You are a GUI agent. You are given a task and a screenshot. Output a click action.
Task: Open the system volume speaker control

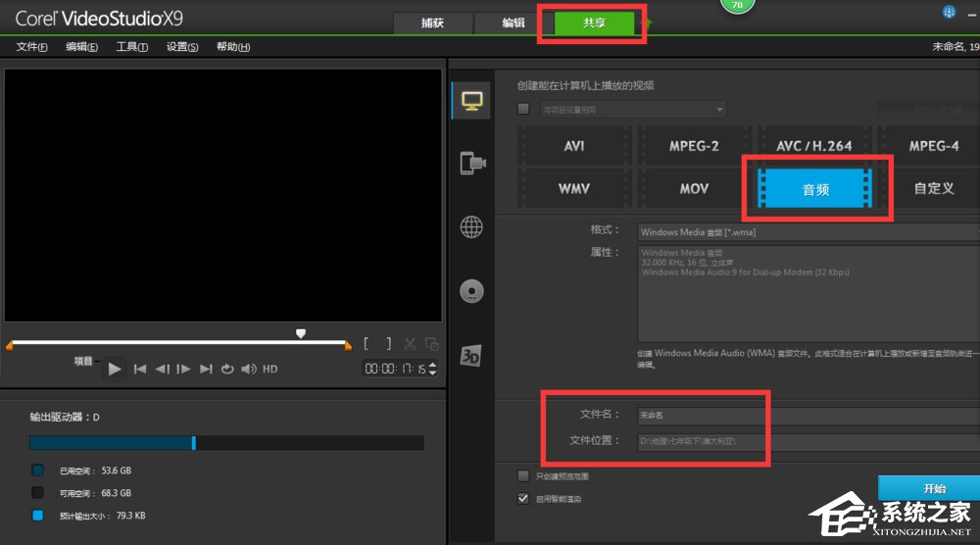tap(249, 369)
